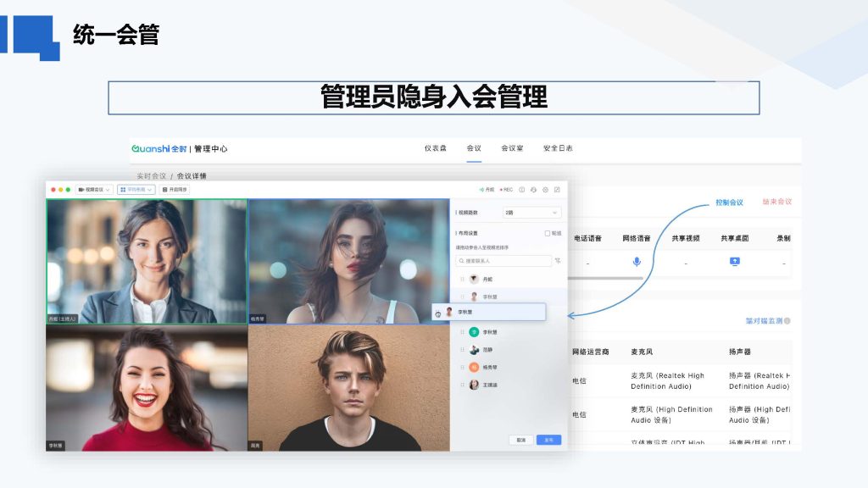
Task: Select the man in black shirt video tile
Action: (x=348, y=388)
